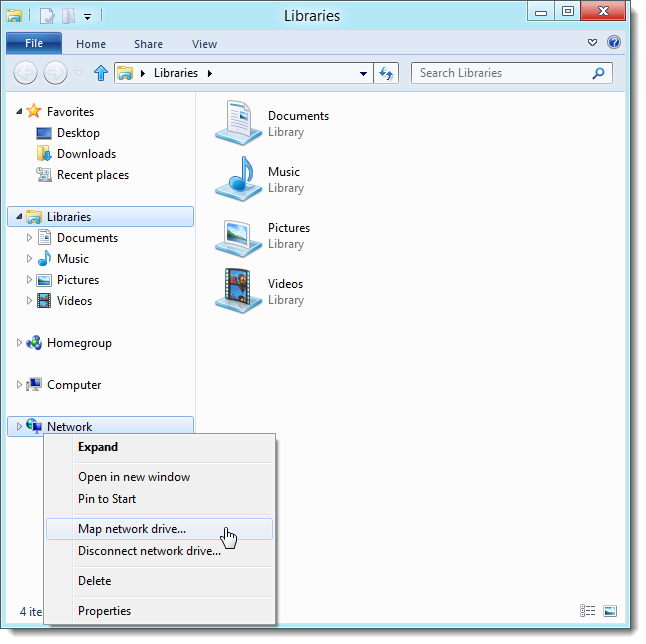Image resolution: width=646 pixels, height=644 pixels.
Task: Open Customize Quick Access Toolbar dropdown
Action: (x=87, y=17)
